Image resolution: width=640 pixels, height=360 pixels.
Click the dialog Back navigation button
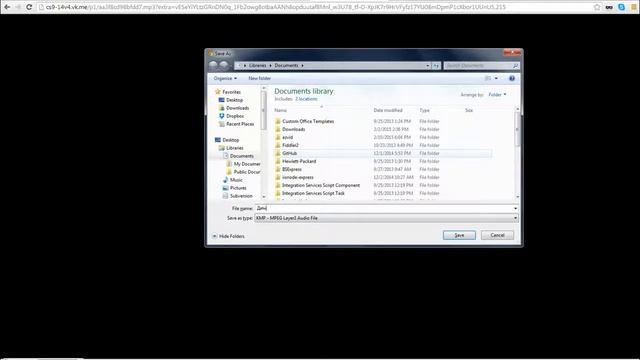213,65
